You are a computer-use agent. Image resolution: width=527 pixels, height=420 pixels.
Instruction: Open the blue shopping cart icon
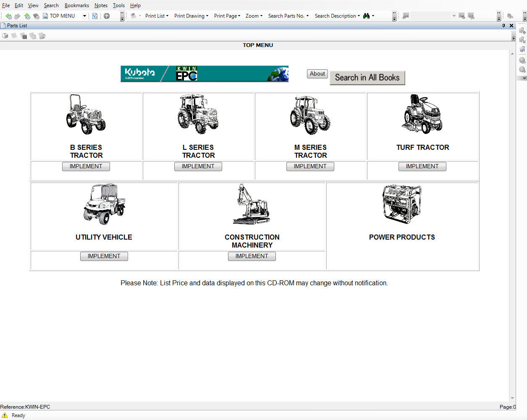pyautogui.click(x=522, y=49)
